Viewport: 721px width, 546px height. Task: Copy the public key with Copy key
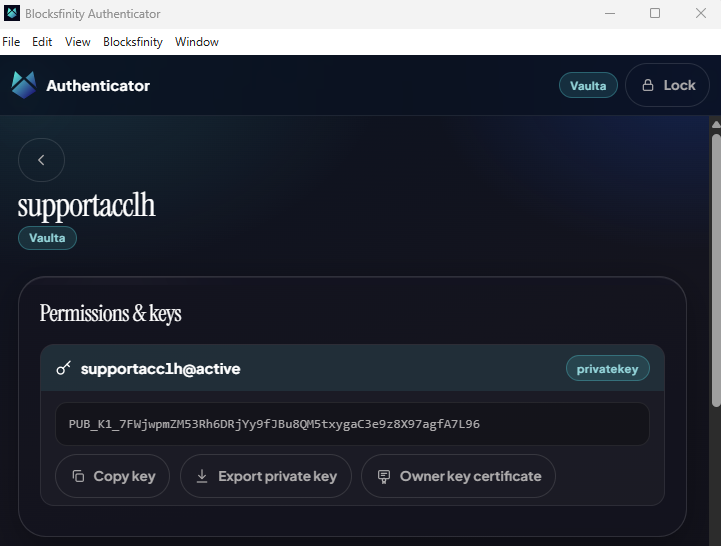pyautogui.click(x=113, y=476)
